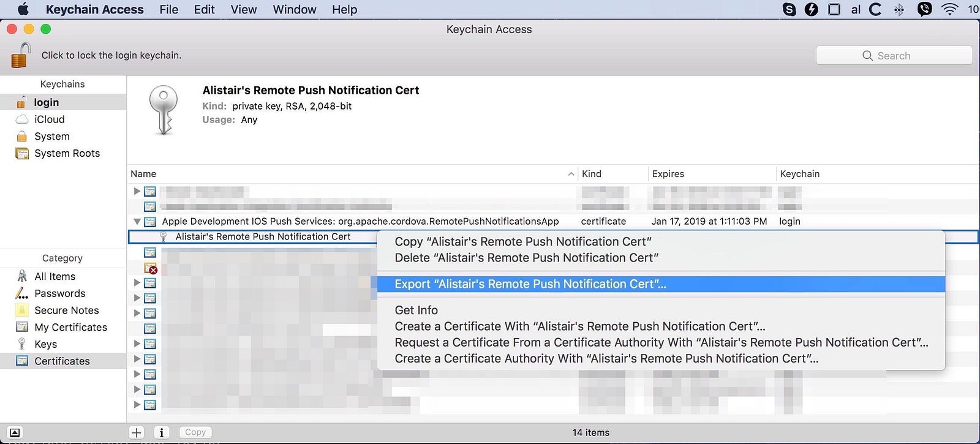This screenshot has height=444, width=980.
Task: Open the View menu
Action: point(244,9)
